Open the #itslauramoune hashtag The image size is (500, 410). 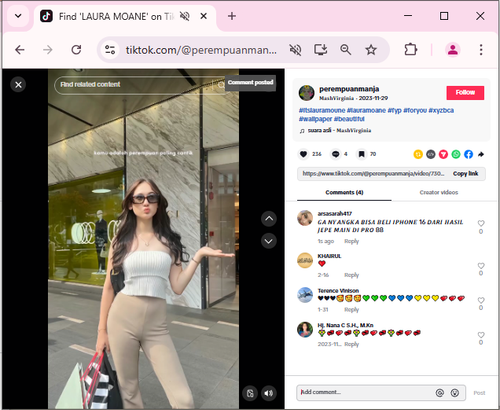click(322, 110)
